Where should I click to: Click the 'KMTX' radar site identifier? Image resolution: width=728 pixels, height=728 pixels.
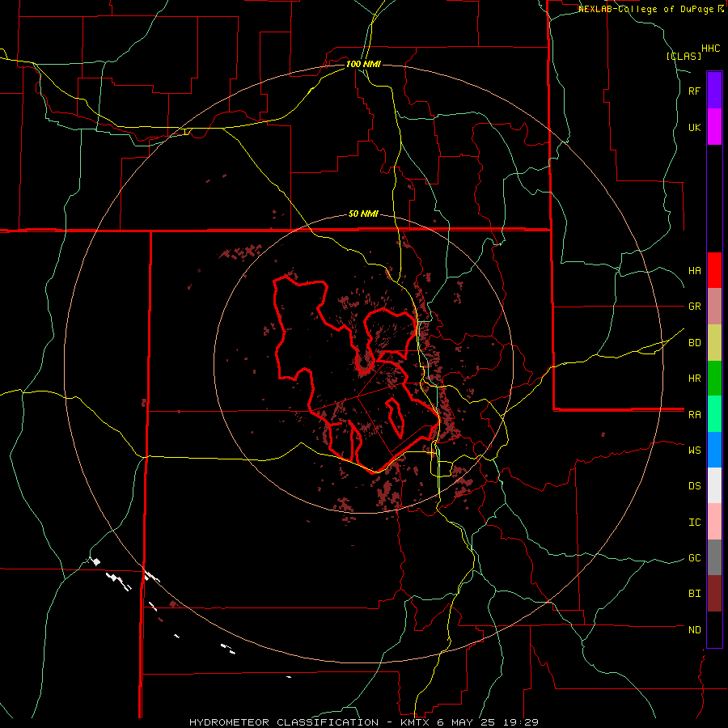point(416,722)
